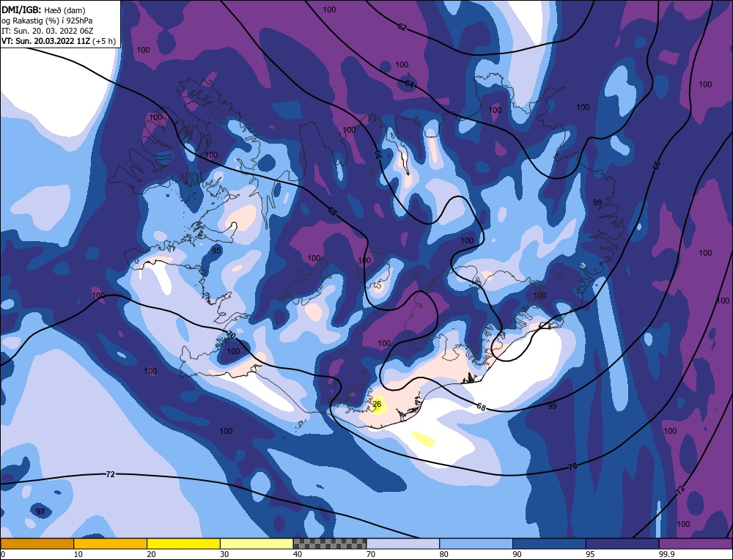Click the '95' humidity value label

(x=216, y=251)
